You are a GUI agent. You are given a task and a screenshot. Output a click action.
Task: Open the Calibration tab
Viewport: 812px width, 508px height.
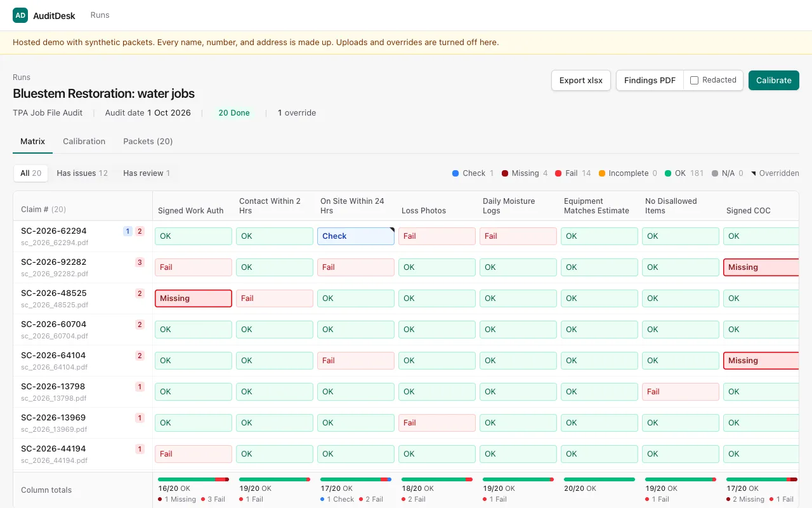pos(84,142)
